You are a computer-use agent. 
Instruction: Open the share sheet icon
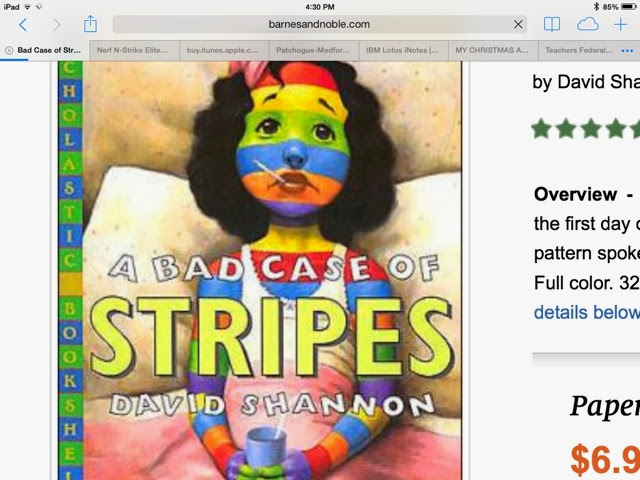coord(90,24)
